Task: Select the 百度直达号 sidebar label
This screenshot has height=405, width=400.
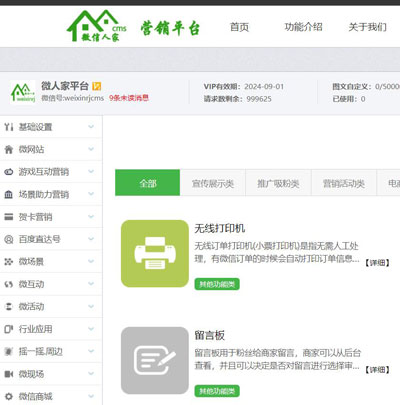Action: pos(40,239)
